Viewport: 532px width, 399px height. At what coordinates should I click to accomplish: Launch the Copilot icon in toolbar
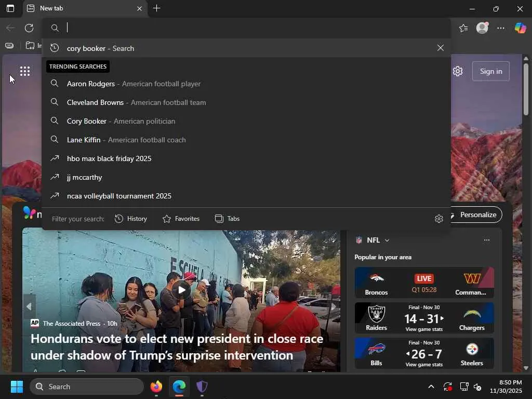520,28
